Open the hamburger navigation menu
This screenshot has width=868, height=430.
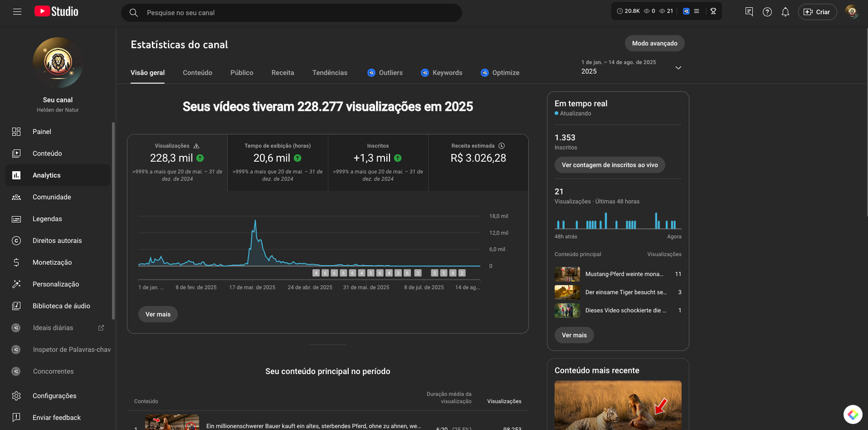pos(17,11)
